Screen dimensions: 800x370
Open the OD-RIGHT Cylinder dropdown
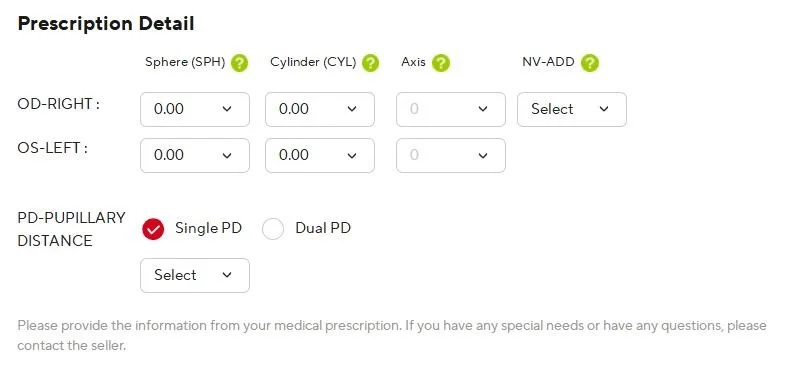coord(320,109)
